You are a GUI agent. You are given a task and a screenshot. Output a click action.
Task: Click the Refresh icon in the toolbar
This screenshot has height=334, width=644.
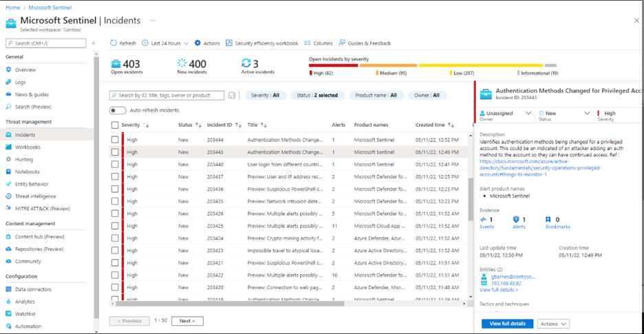(x=114, y=43)
